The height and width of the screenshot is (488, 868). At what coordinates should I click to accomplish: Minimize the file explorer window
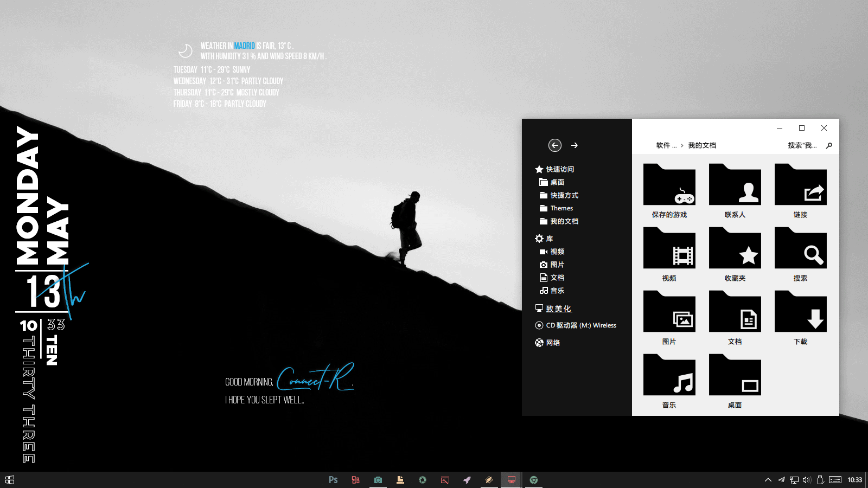779,128
